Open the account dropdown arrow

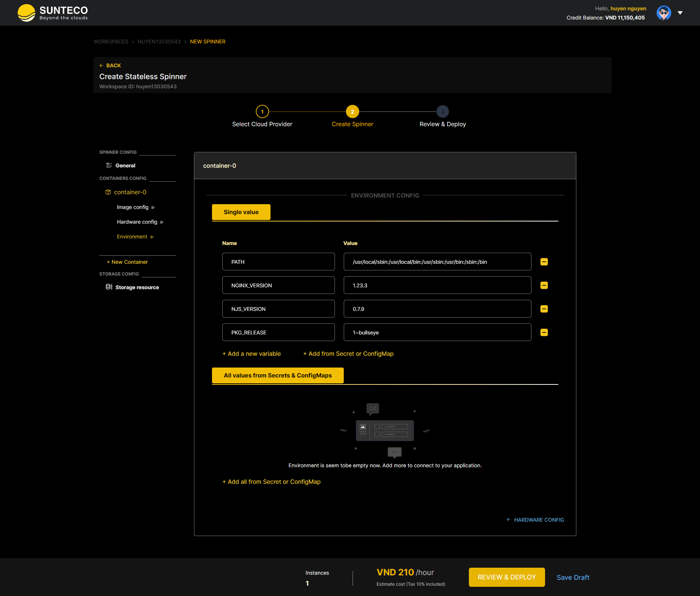point(680,13)
